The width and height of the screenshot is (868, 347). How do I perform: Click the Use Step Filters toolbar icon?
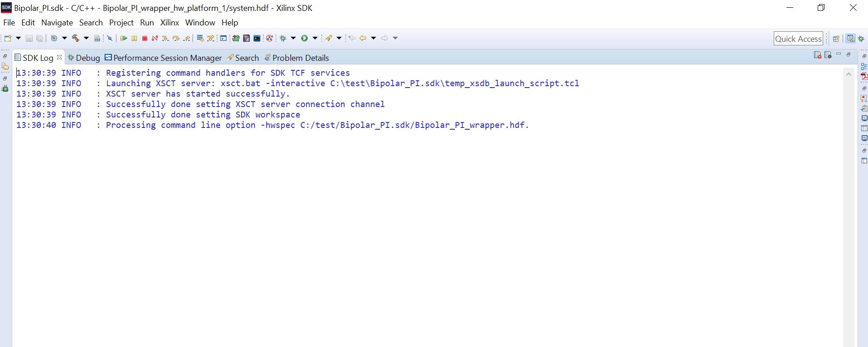point(211,39)
